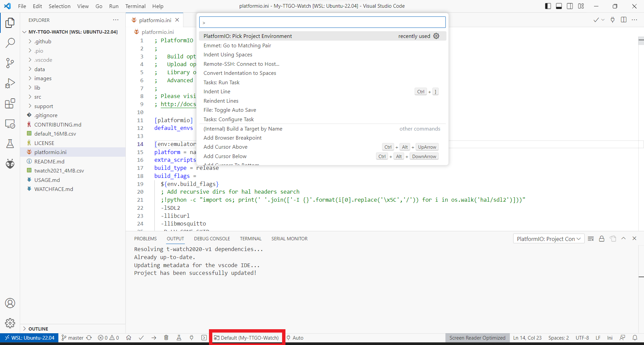Open output log in editor

click(x=613, y=239)
